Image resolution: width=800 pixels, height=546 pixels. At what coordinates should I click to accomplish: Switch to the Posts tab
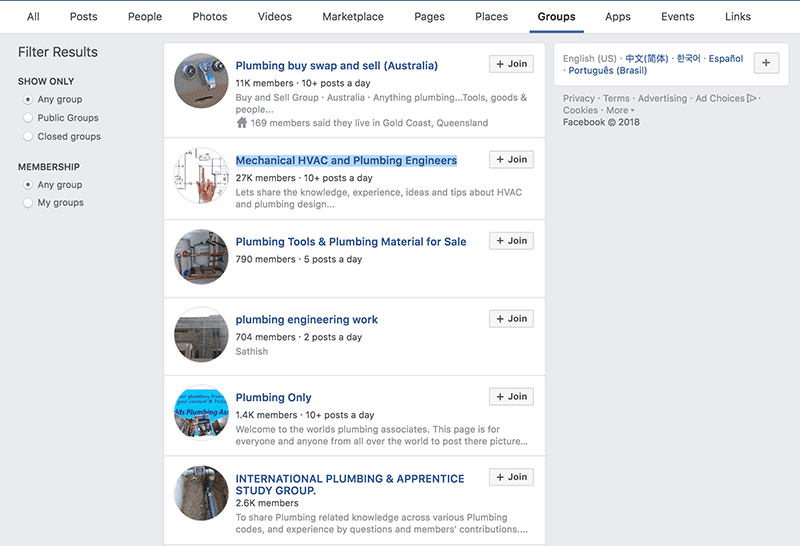[83, 16]
